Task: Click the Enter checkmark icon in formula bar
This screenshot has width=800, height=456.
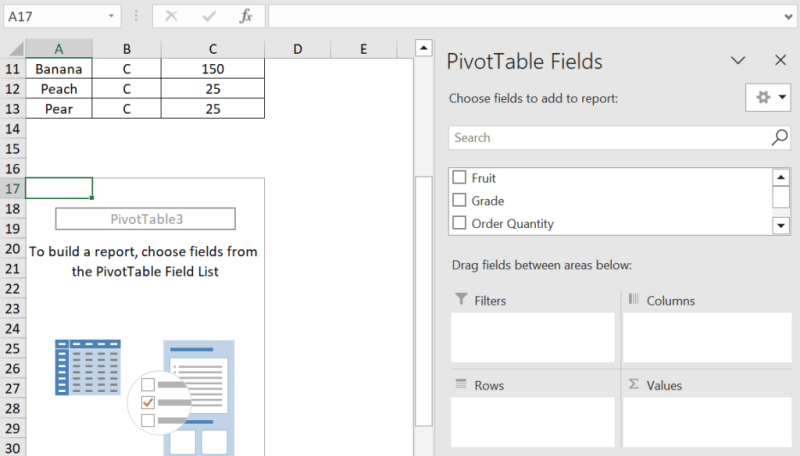Action: [209, 16]
